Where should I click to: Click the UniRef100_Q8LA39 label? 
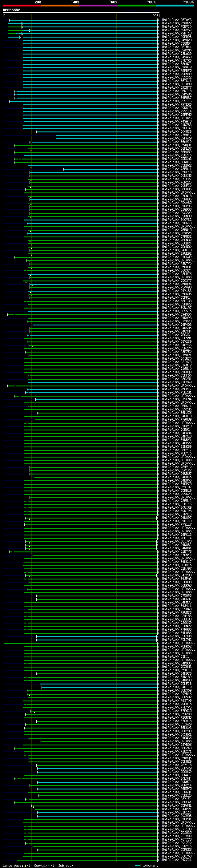[x=177, y=54]
